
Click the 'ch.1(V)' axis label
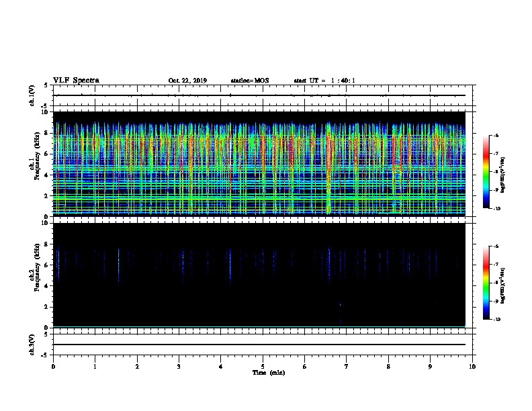[x=32, y=95]
